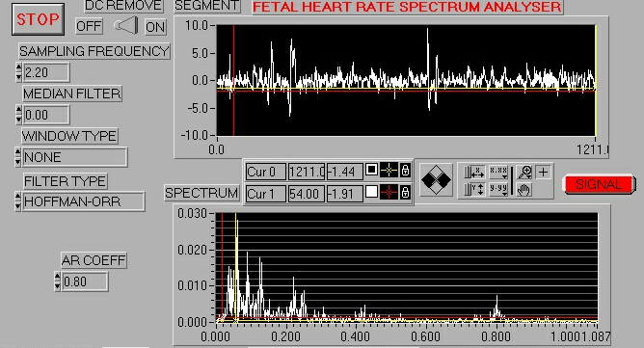The height and width of the screenshot is (348, 644).
Task: Decrease the AR COEFF value with down arrow
Action: click(x=58, y=286)
